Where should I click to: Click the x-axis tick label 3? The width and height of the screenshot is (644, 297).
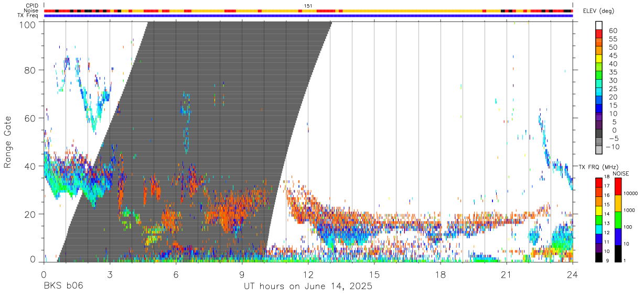(x=110, y=274)
